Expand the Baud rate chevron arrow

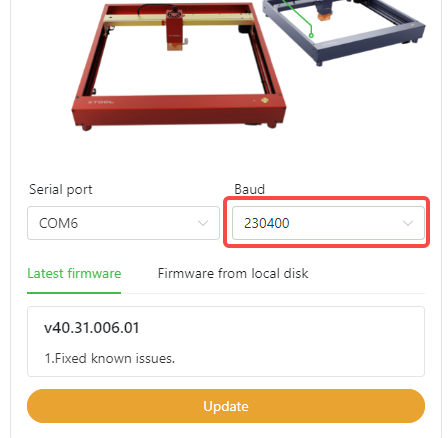click(x=408, y=223)
